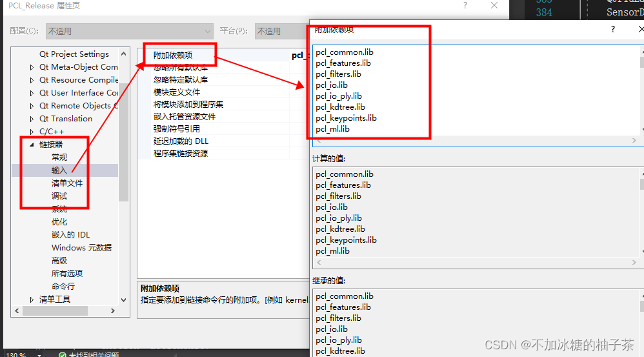This screenshot has width=644, height=357.
Task: Click the tree horizontal scrollbar thumb
Action: 55,311
